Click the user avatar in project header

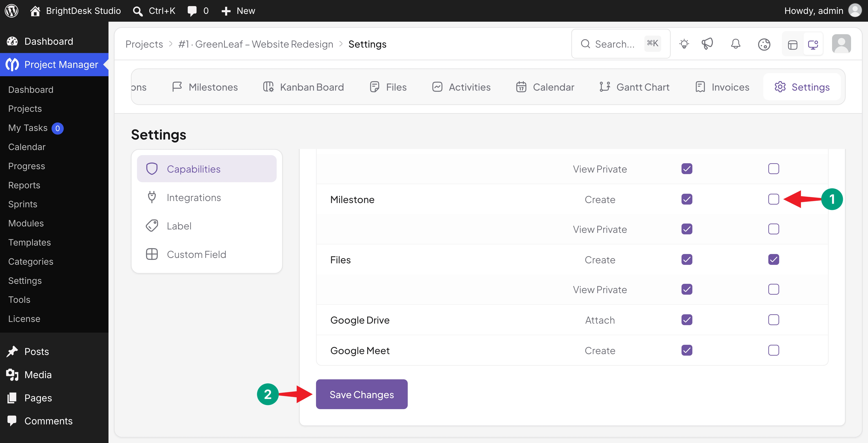coord(841,44)
